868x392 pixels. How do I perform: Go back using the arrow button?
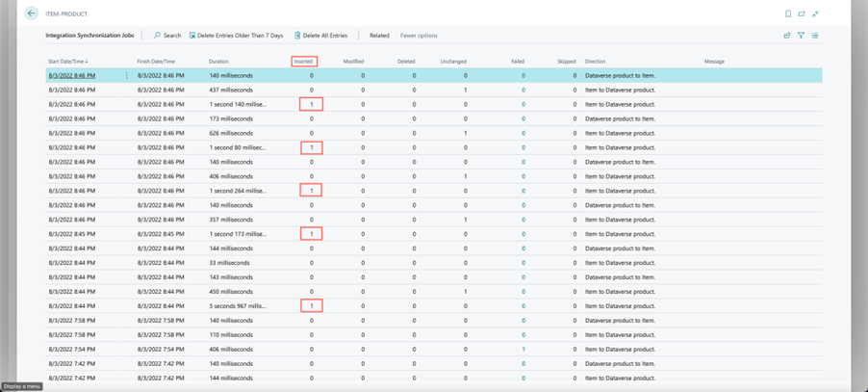tap(31, 13)
